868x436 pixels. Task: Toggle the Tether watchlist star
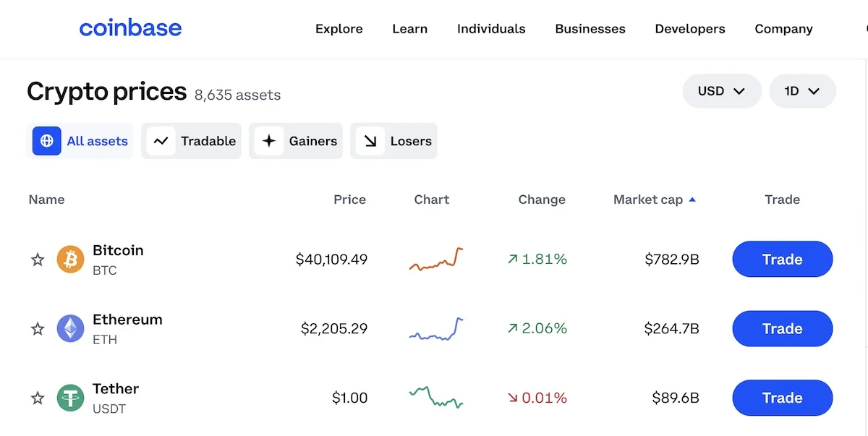click(x=38, y=398)
